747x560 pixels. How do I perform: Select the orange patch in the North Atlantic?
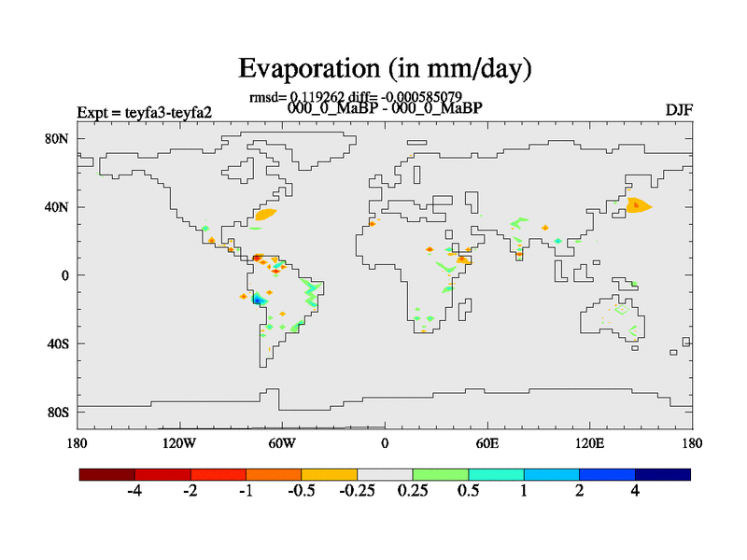[265, 215]
